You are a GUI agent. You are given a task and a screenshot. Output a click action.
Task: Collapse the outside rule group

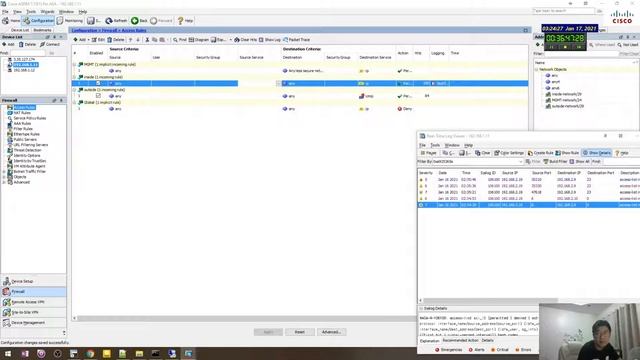pos(74,90)
